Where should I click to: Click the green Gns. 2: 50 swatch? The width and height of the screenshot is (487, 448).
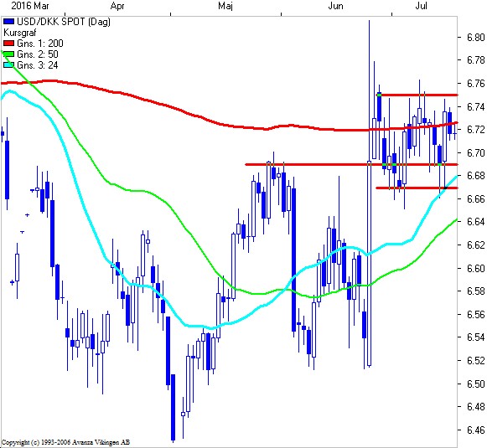point(8,54)
